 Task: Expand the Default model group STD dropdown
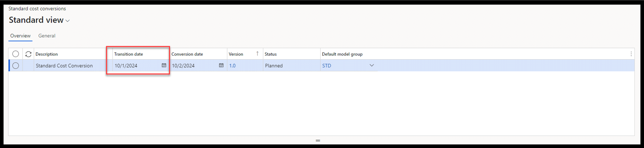372,66
